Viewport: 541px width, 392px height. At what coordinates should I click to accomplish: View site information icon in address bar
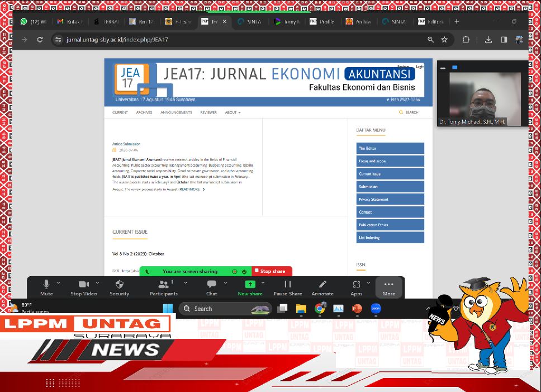[58, 40]
